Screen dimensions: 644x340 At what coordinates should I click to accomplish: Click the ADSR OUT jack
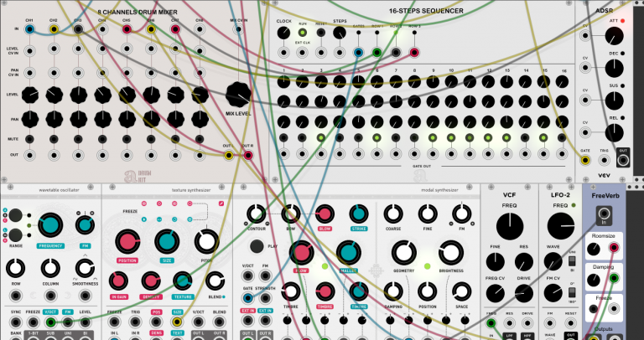(x=623, y=160)
